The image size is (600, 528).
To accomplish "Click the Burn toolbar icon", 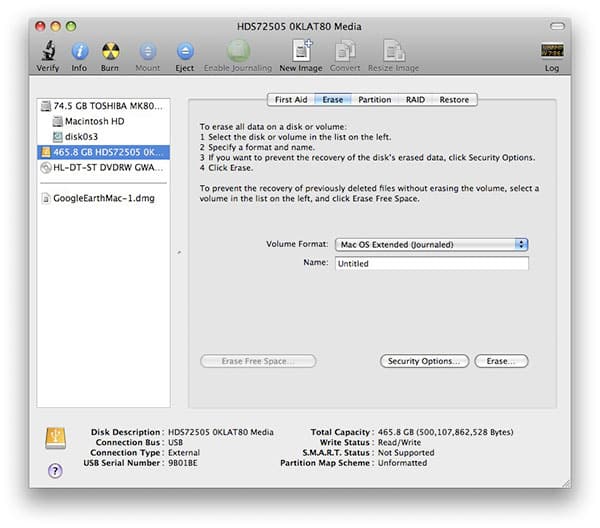I will 110,51.
